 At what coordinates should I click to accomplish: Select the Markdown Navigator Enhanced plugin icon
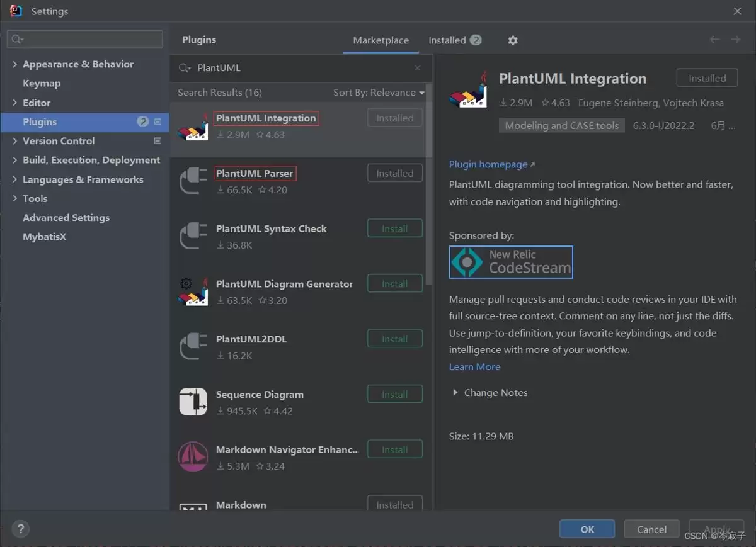point(193,457)
